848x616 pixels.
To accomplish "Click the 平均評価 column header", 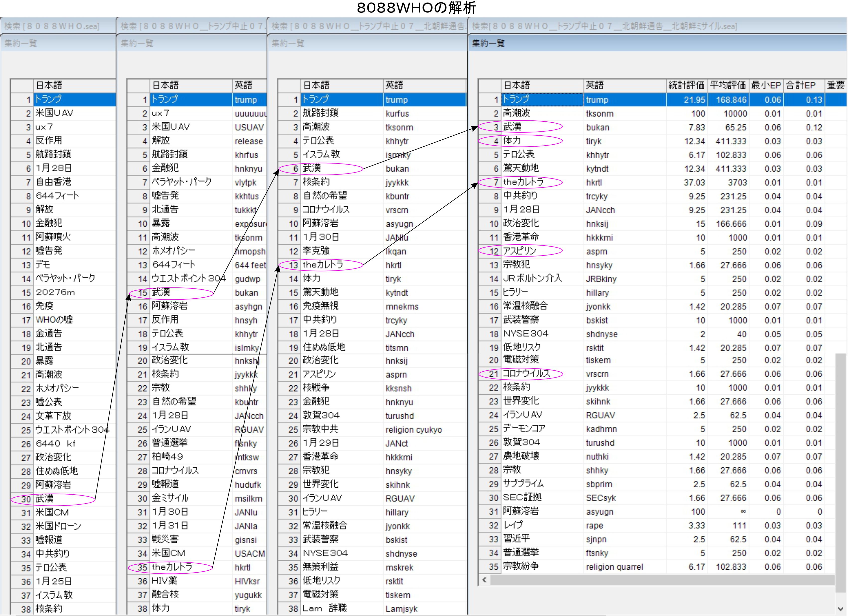I will (728, 85).
